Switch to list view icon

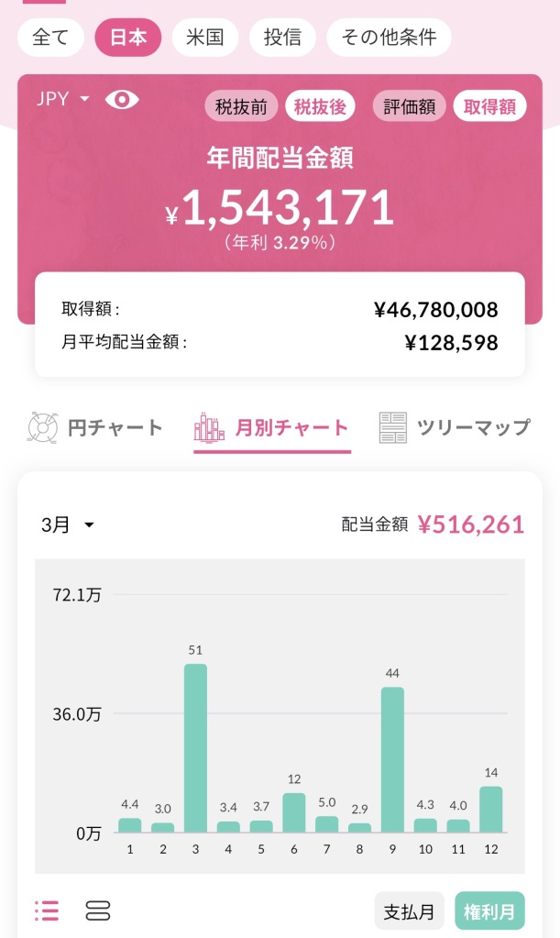click(47, 910)
